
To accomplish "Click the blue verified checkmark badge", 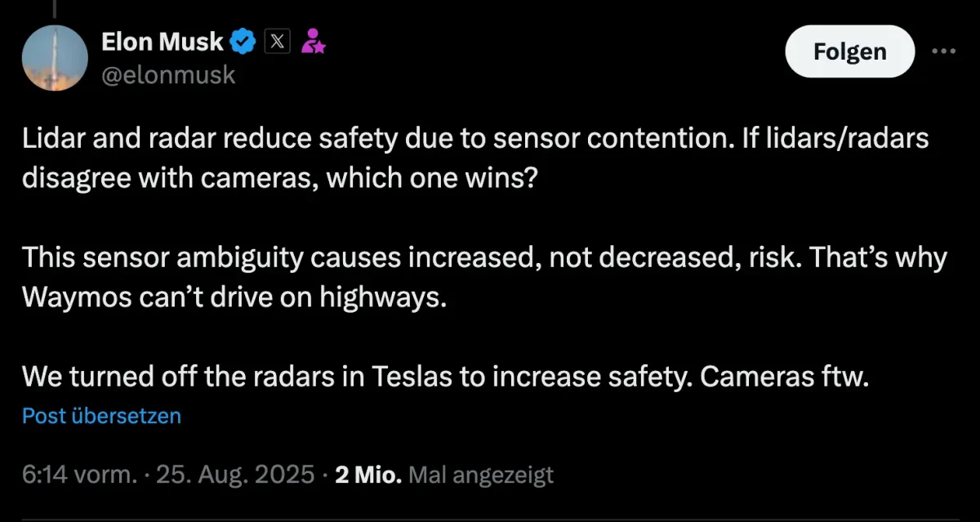I will pyautogui.click(x=243, y=41).
